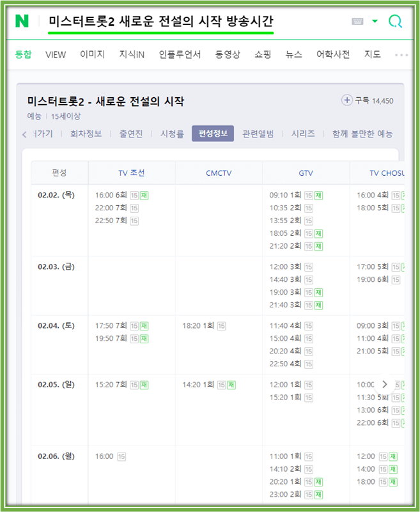Click inside the search input field
420x512 pixels.
click(x=192, y=21)
